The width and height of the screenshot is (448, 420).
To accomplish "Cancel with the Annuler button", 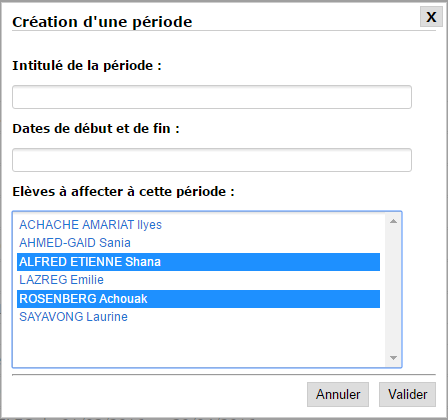I will (x=338, y=394).
